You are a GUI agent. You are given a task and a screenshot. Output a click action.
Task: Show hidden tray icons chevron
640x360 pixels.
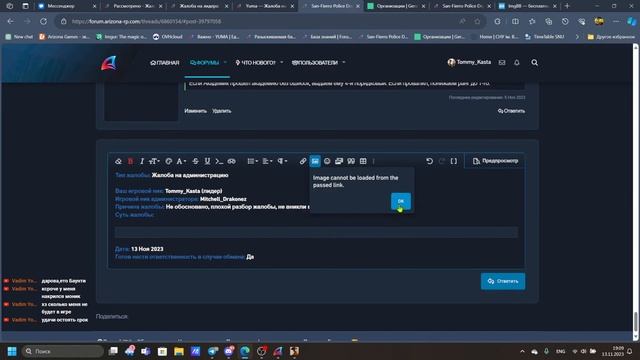[x=522, y=351]
